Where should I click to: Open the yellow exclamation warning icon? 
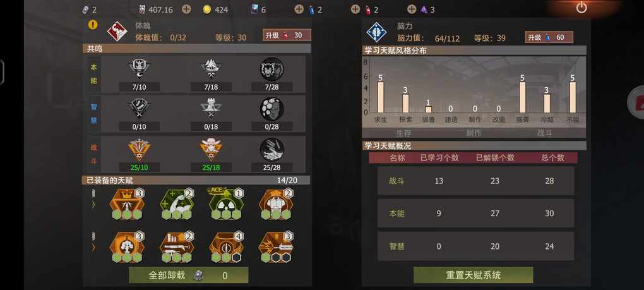(x=93, y=24)
